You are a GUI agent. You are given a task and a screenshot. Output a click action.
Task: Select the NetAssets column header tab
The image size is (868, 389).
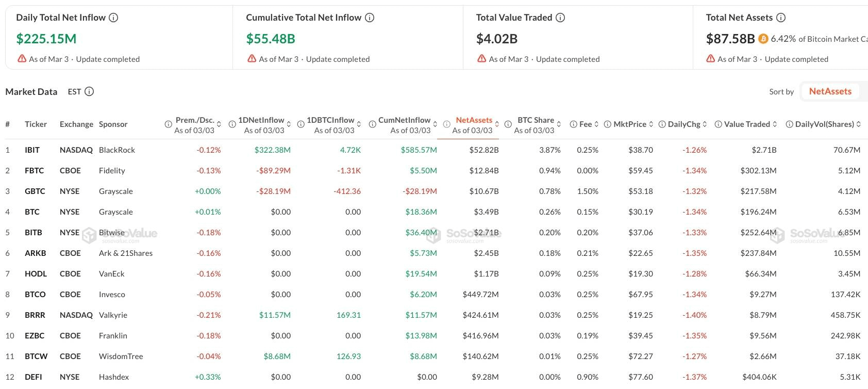pos(474,120)
